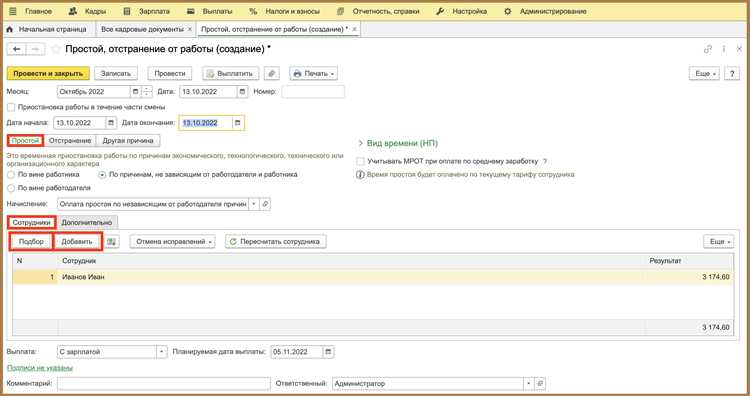Open the Зарплата menu

[x=146, y=11]
